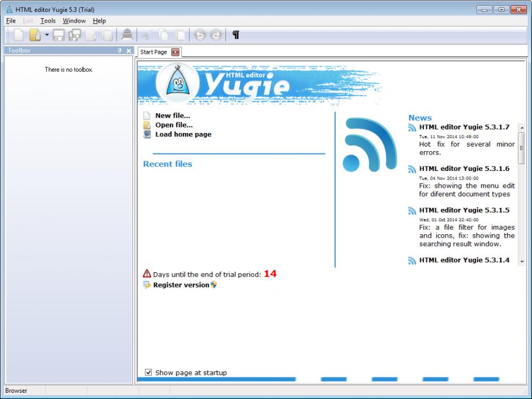Click the red trial warning triangle icon
Screen dimensions: 532x399
(147, 273)
